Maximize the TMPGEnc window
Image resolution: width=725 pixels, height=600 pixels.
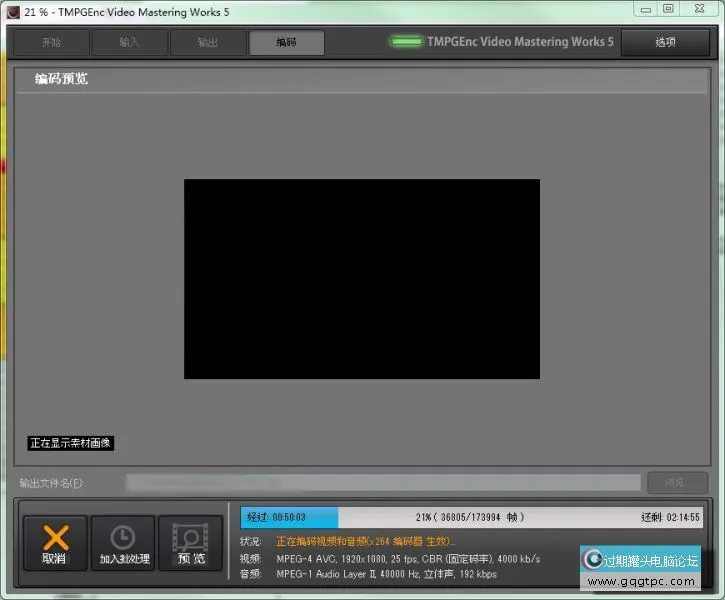coord(668,9)
